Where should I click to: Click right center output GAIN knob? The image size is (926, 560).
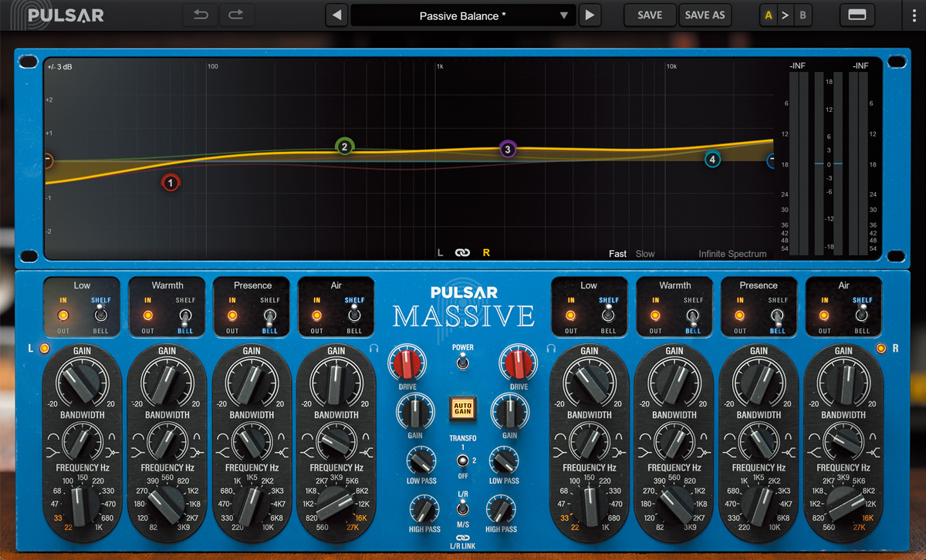point(509,411)
